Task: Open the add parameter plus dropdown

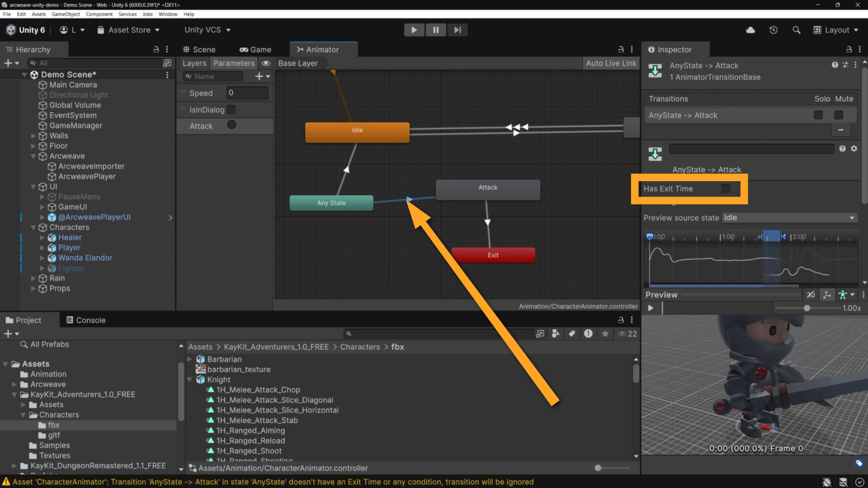Action: coord(262,76)
